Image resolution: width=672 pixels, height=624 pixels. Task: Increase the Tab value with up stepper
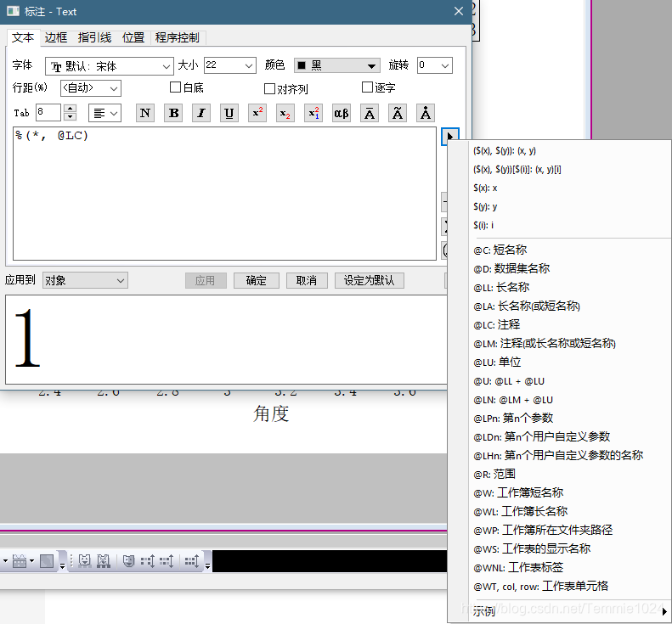70,109
